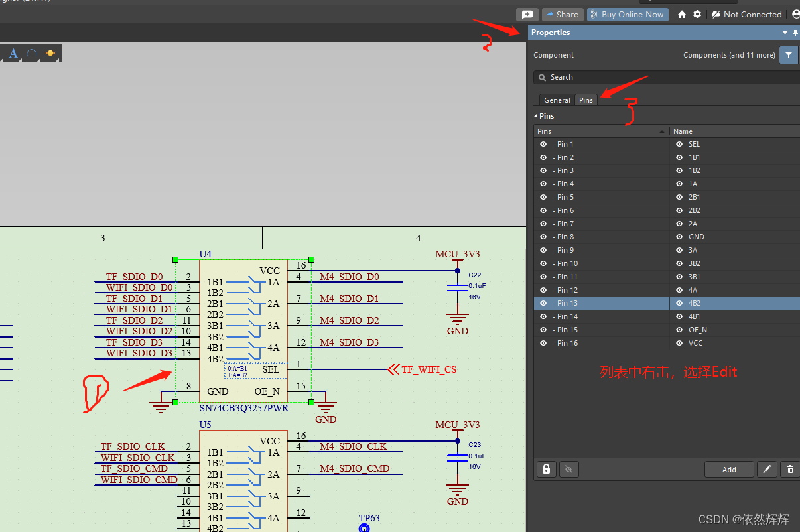Click the selection filter funnel icon

(x=788, y=55)
